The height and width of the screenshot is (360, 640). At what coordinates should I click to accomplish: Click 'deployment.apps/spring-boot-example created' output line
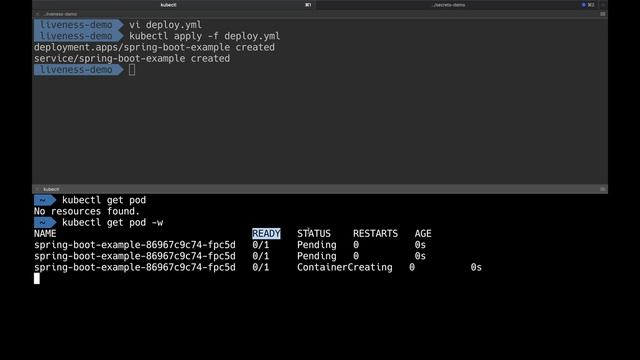point(154,47)
